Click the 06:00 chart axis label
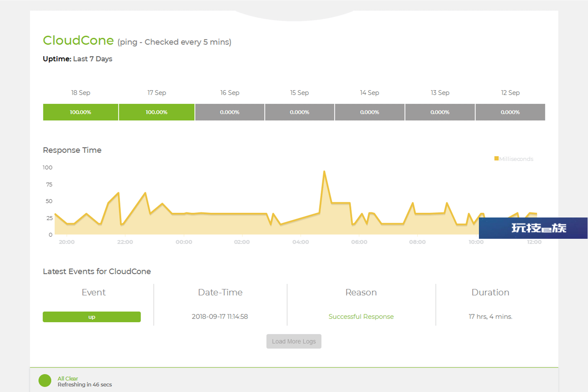The height and width of the screenshot is (392, 588). coord(359,242)
